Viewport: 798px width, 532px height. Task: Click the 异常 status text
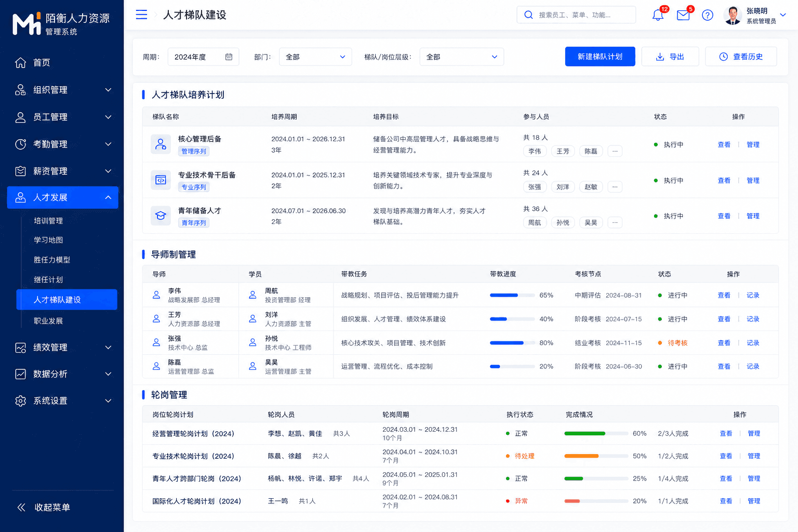point(521,501)
